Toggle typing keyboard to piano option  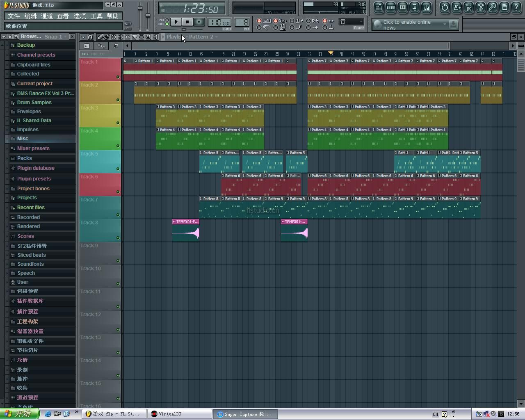(264, 21)
